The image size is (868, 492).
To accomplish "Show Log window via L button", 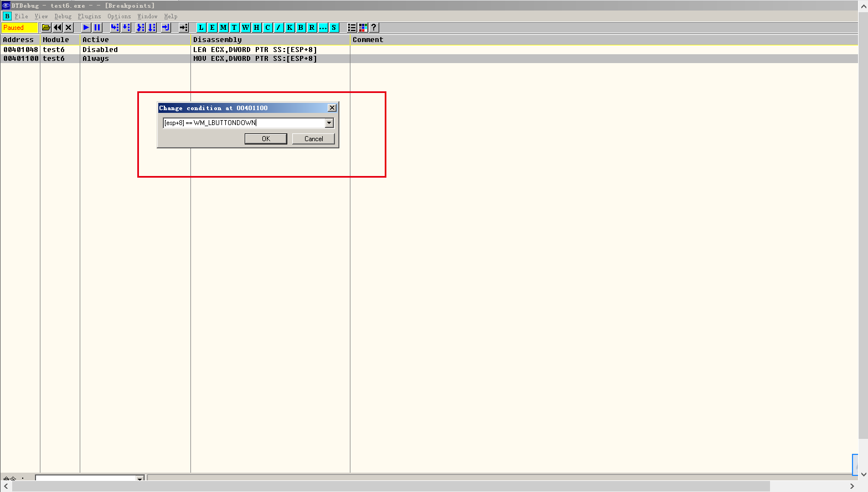I will coord(201,28).
